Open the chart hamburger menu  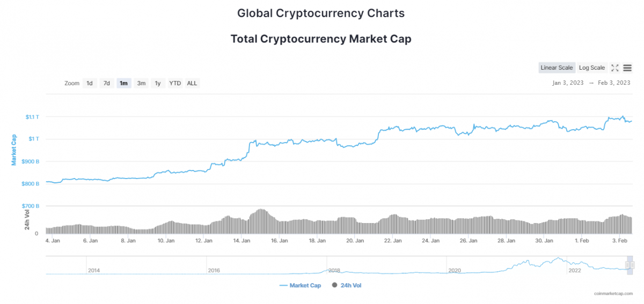pyautogui.click(x=627, y=68)
